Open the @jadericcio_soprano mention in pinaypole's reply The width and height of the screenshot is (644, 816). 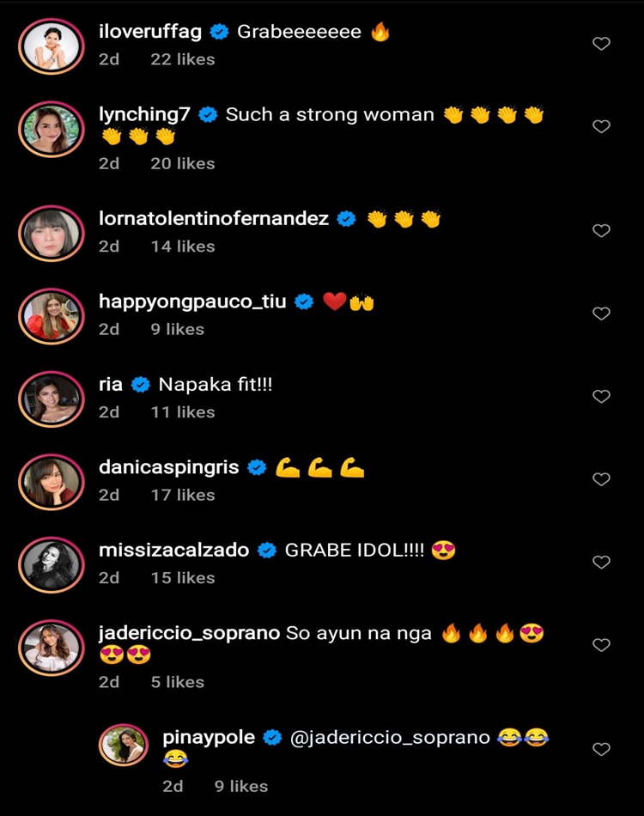(x=391, y=738)
